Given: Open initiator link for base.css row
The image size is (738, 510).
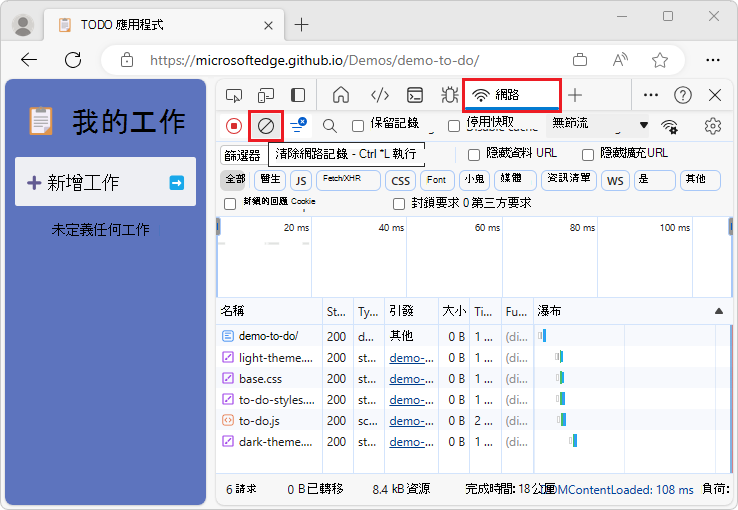Looking at the screenshot, I should 411,379.
